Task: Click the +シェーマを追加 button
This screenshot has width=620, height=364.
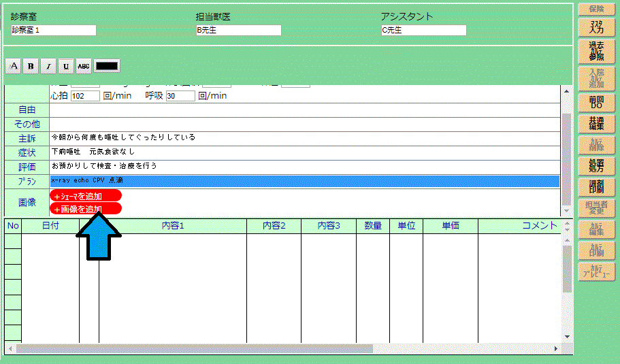Action: click(85, 196)
